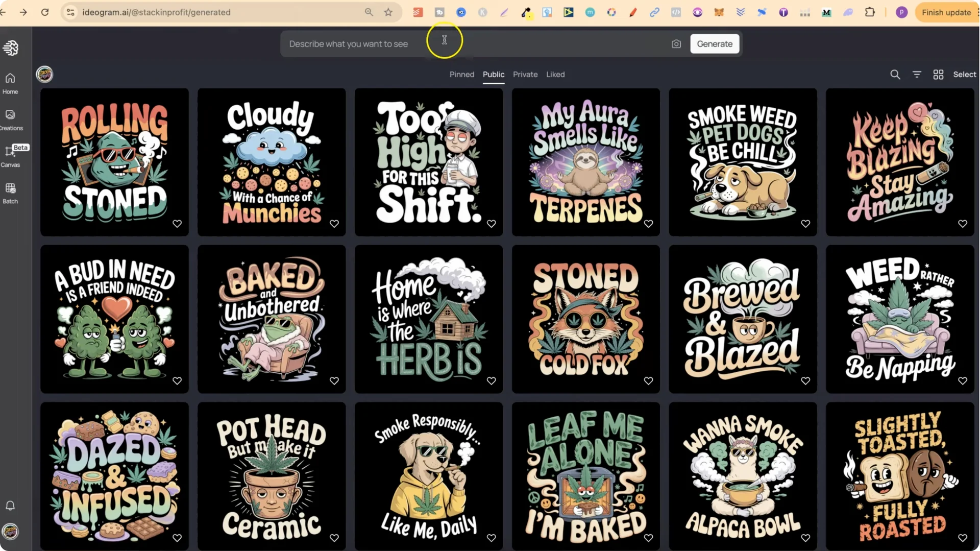Open the grid layout options
Screen dimensions: 980x551
point(938,74)
